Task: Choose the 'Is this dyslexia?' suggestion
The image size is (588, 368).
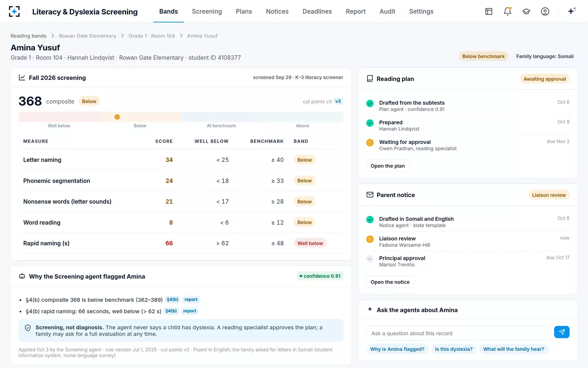Action: [454, 349]
